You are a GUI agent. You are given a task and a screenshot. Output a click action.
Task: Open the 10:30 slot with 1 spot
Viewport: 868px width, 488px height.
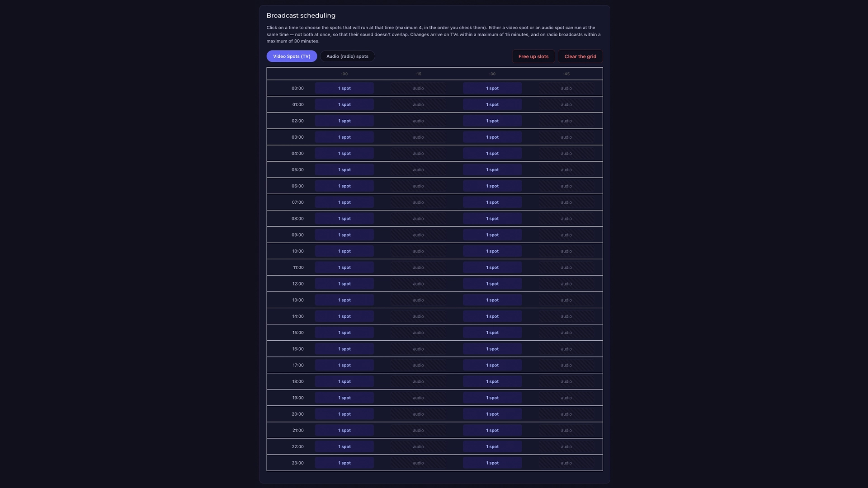pos(492,251)
